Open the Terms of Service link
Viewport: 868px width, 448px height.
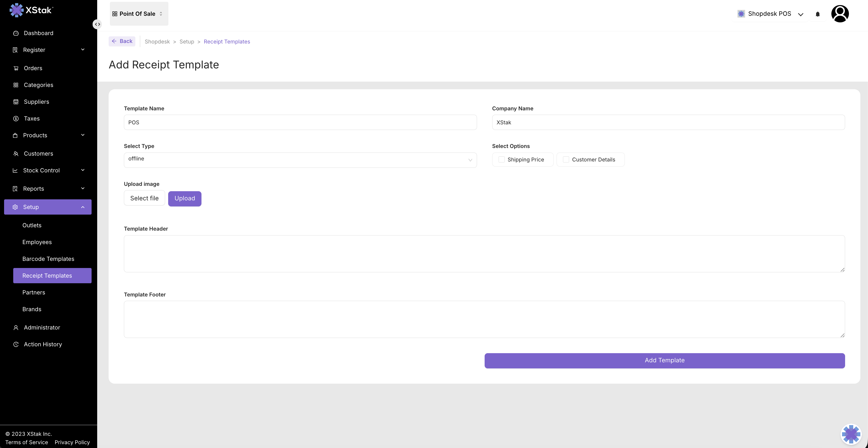[27, 442]
